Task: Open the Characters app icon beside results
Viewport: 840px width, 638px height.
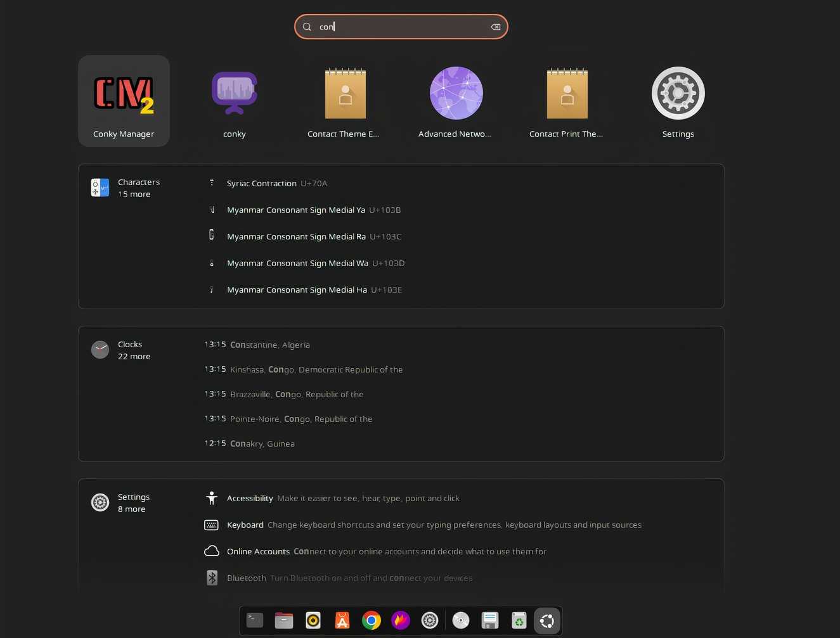Action: tap(100, 188)
